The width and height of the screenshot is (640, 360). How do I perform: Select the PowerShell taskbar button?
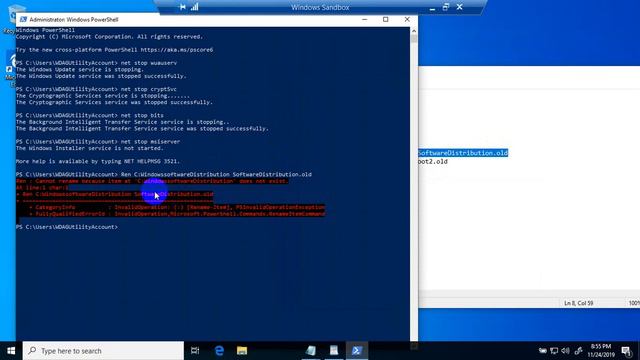point(357,351)
